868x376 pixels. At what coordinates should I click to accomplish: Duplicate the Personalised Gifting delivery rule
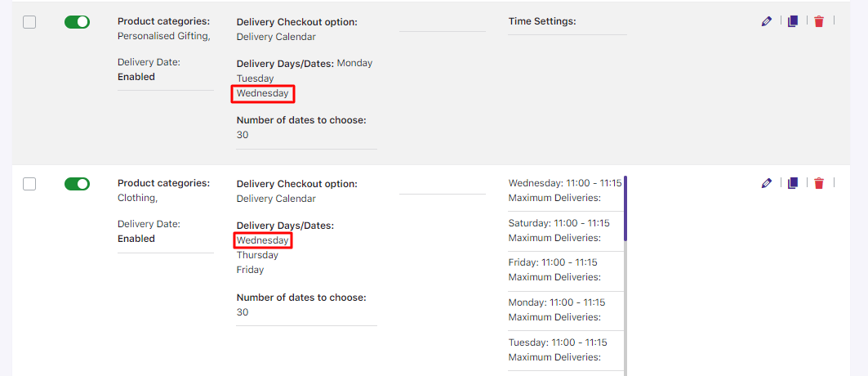tap(792, 22)
